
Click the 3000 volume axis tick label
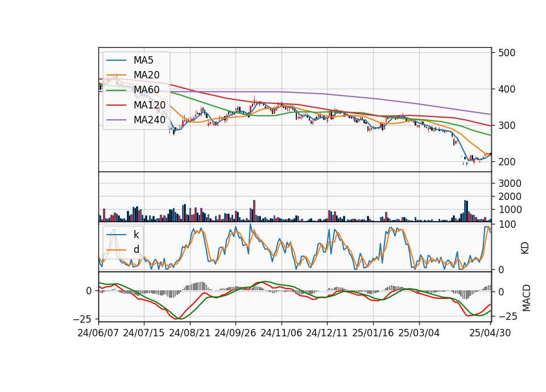coord(510,184)
